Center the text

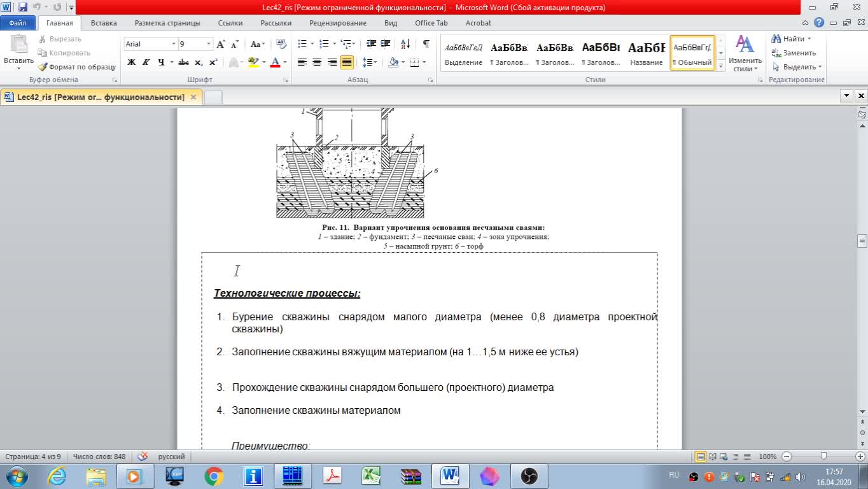coord(317,62)
